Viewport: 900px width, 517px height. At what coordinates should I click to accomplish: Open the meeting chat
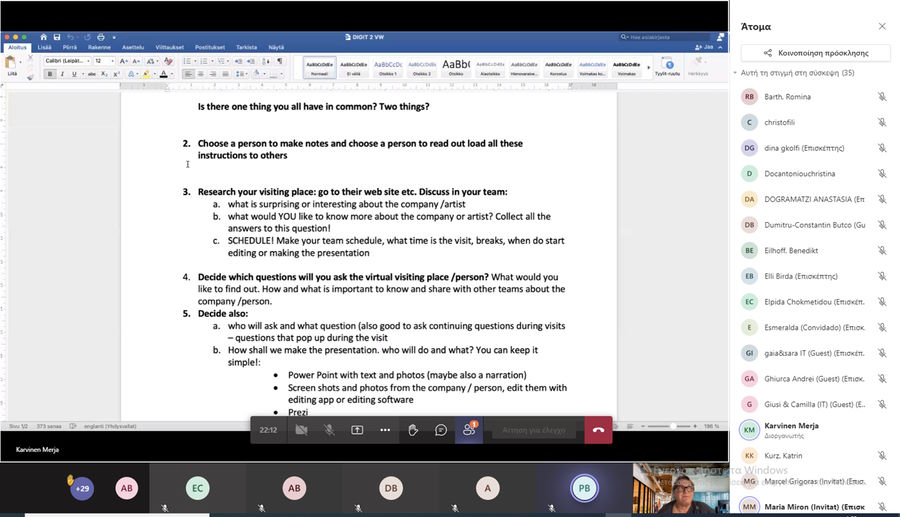pyautogui.click(x=441, y=430)
